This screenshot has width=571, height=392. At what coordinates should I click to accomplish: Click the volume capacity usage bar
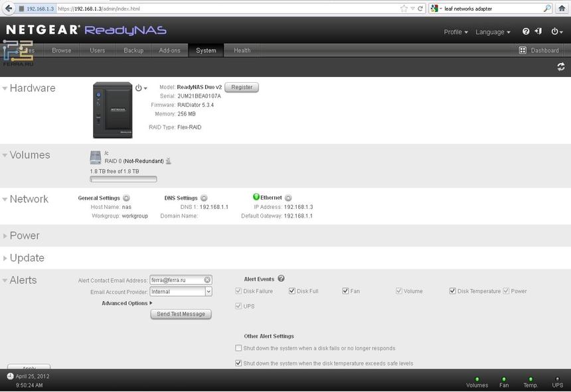[x=123, y=179]
